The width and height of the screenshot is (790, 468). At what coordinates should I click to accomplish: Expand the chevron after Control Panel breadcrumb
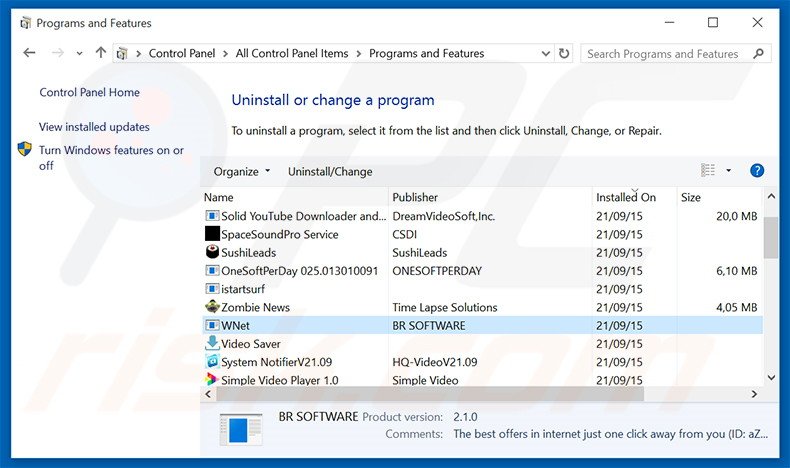click(225, 53)
